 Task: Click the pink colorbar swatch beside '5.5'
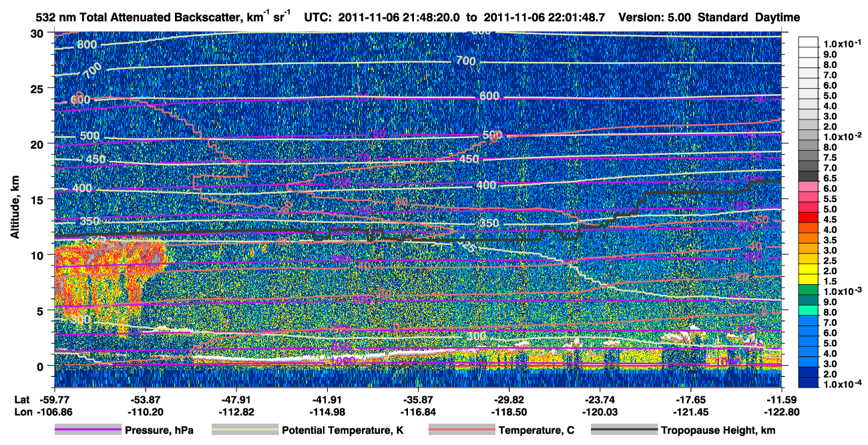[810, 197]
